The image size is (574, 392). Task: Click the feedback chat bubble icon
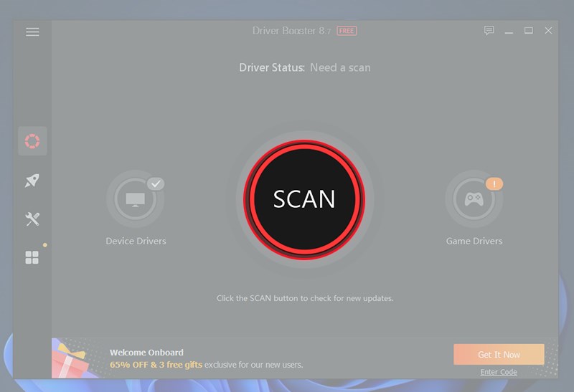pos(489,30)
